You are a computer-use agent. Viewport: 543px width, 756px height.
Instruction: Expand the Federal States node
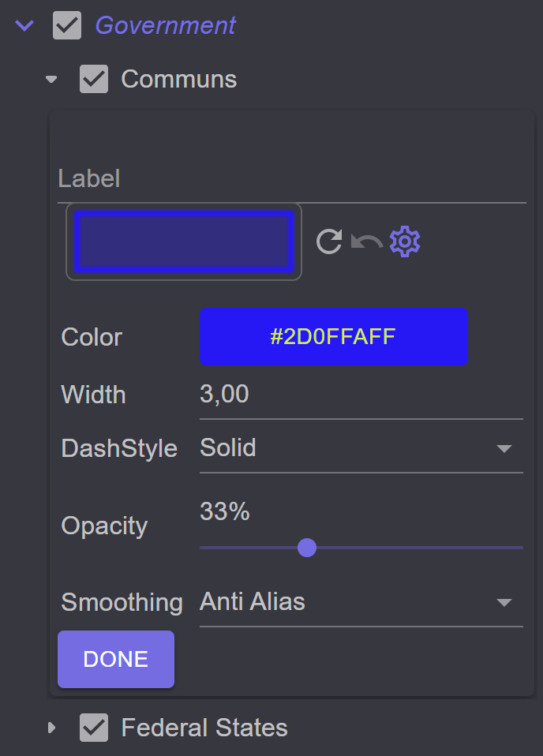pos(51,728)
